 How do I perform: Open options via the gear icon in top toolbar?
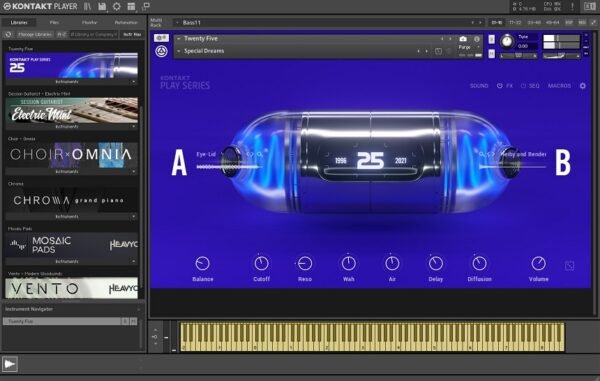[117, 7]
